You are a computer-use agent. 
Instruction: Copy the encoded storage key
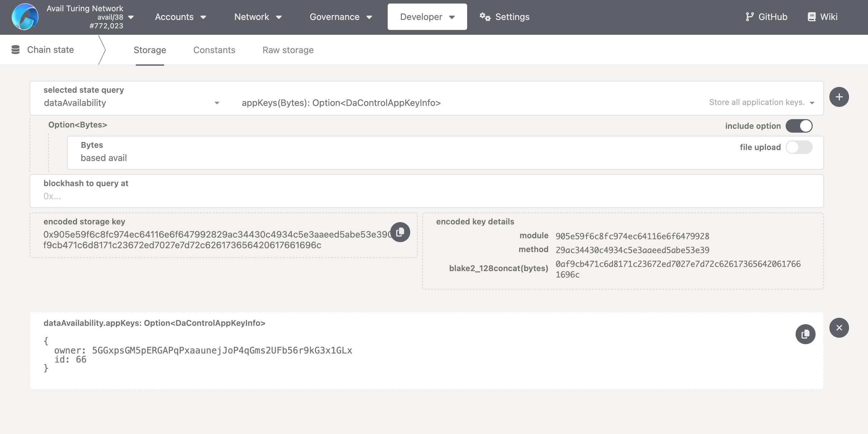[400, 232]
